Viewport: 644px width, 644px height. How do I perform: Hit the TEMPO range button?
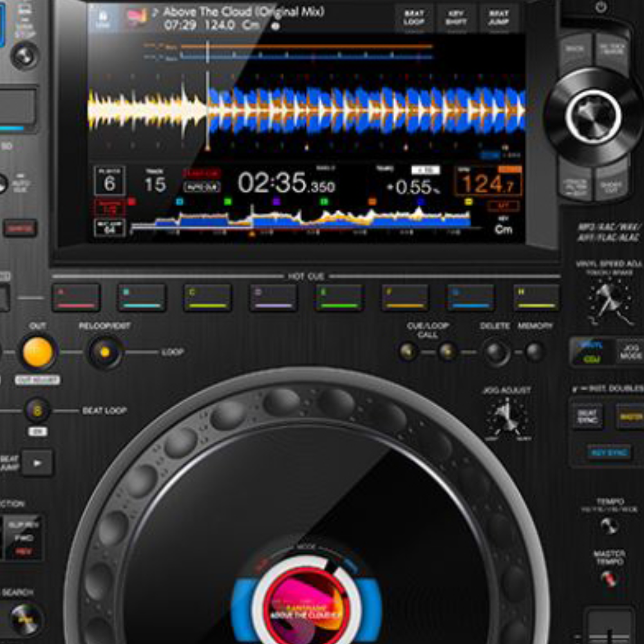[609, 526]
